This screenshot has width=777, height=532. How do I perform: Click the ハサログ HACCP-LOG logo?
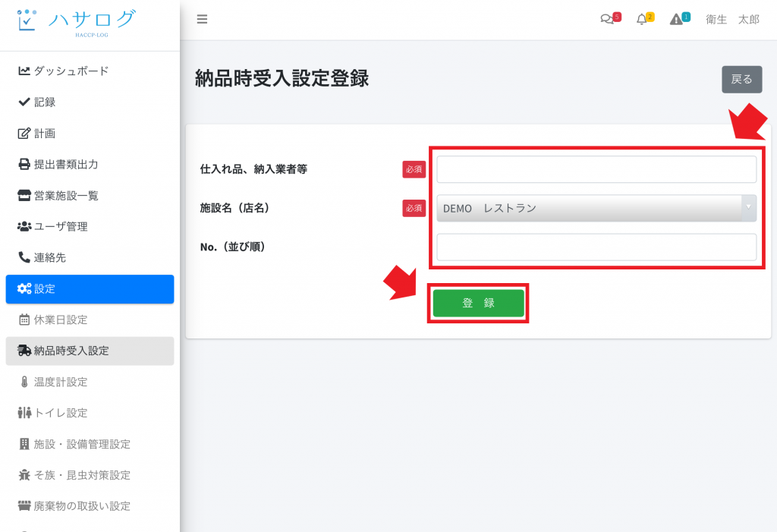click(x=76, y=24)
